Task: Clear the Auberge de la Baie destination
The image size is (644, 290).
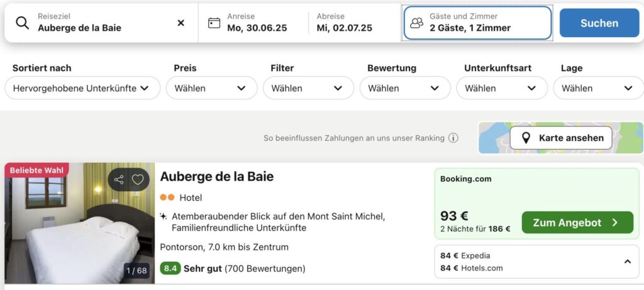Action: 180,23
